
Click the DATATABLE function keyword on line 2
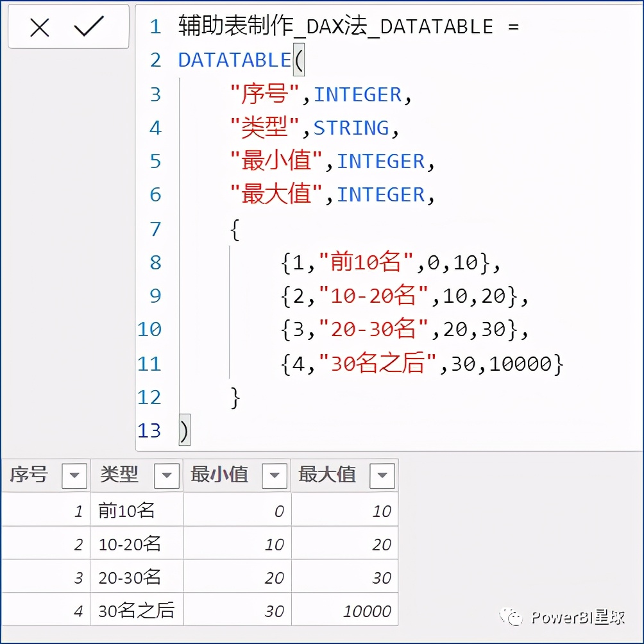click(x=235, y=60)
